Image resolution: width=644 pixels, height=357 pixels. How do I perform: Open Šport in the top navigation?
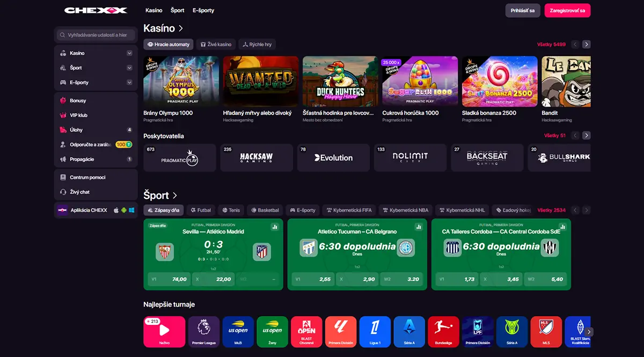coord(178,10)
